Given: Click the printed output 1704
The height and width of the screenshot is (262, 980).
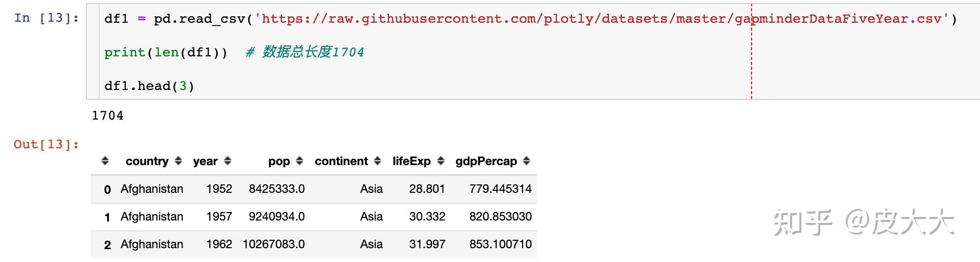Looking at the screenshot, I should click(108, 116).
